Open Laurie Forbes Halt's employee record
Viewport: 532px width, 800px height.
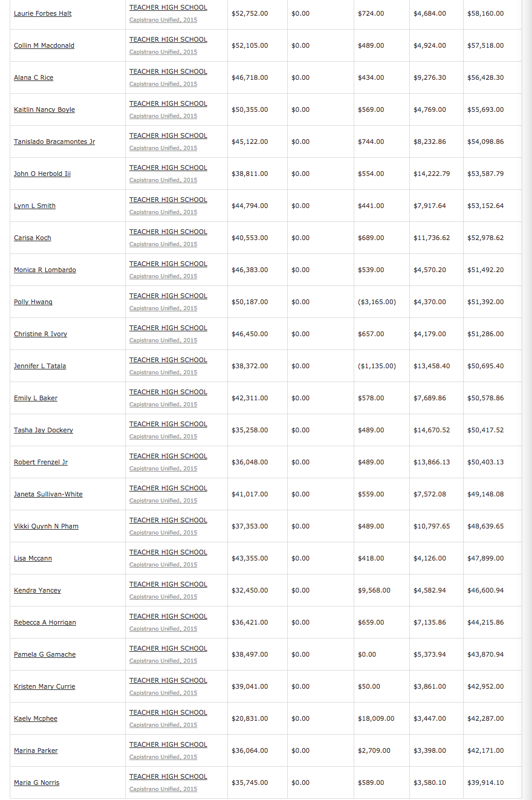point(43,13)
